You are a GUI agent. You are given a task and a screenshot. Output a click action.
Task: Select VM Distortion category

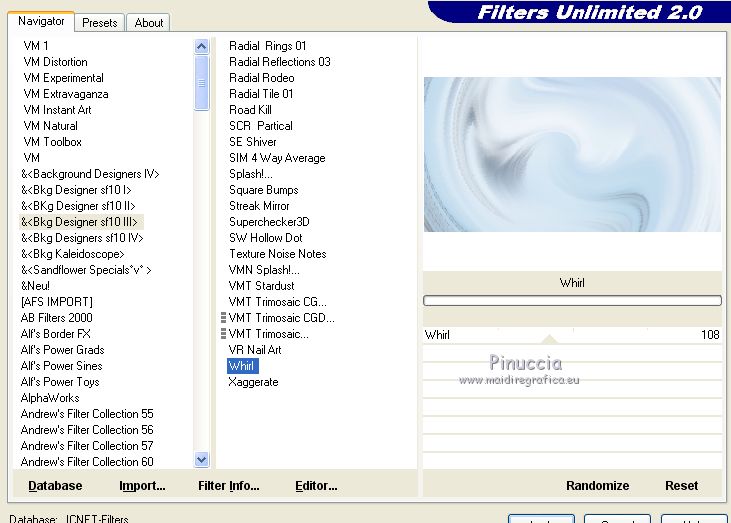(x=55, y=62)
